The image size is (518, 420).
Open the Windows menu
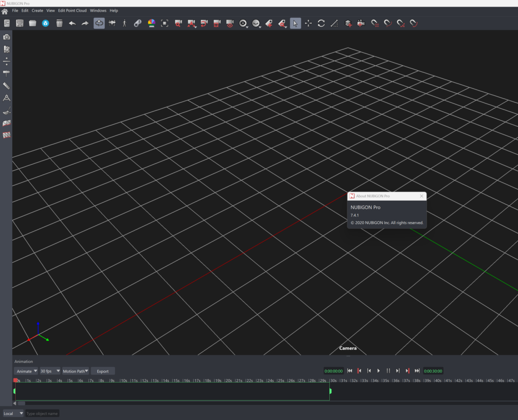pos(98,11)
